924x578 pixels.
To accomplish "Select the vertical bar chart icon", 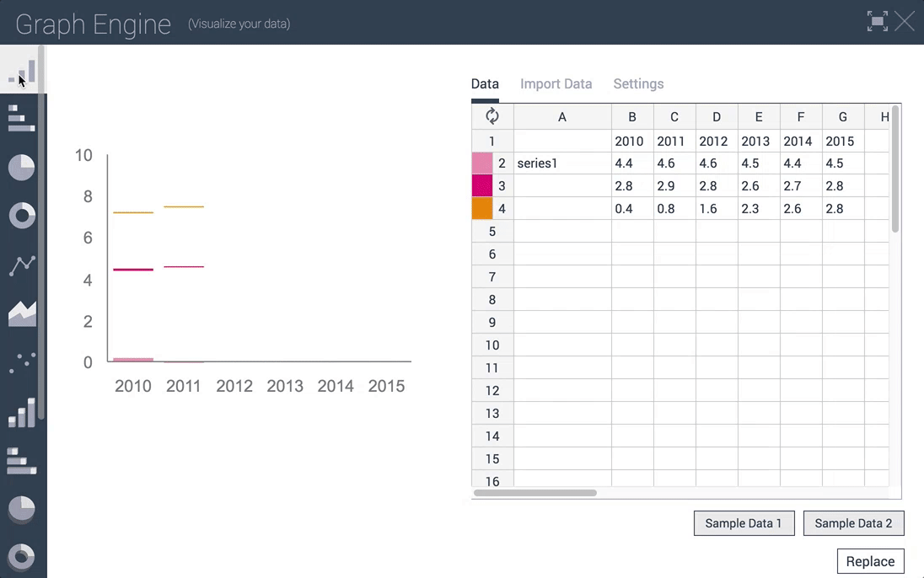I will click(22, 72).
